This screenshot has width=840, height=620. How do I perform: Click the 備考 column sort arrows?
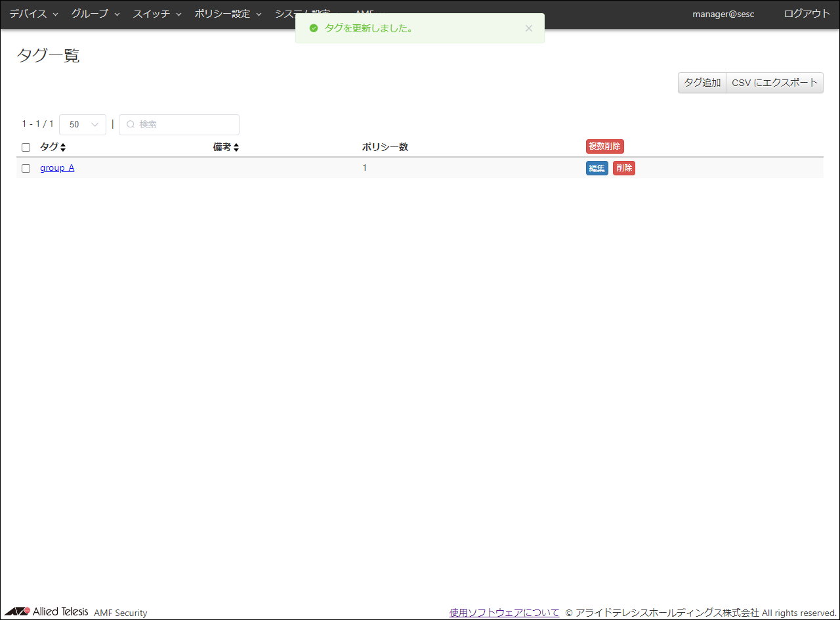pos(236,147)
